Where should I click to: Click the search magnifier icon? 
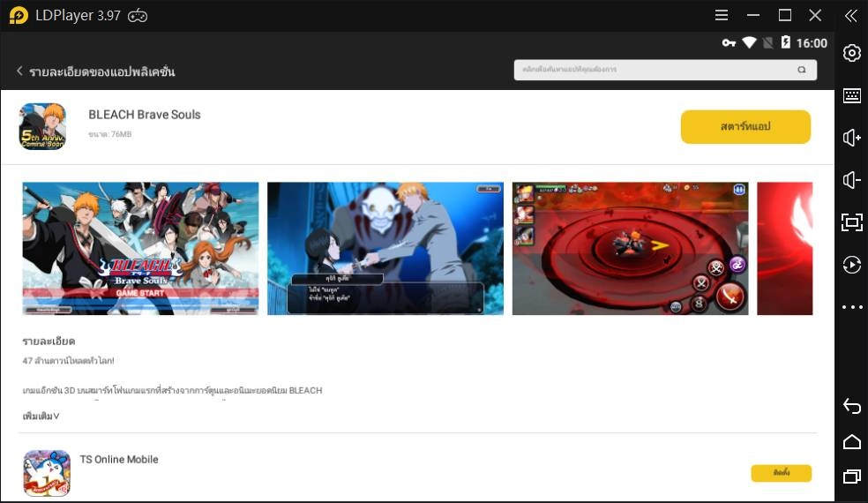(x=802, y=70)
